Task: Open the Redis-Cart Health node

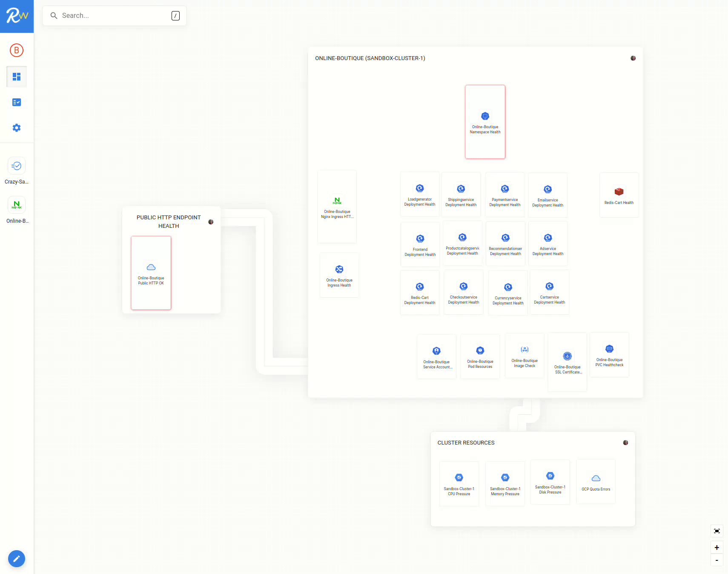Action: [x=619, y=195]
